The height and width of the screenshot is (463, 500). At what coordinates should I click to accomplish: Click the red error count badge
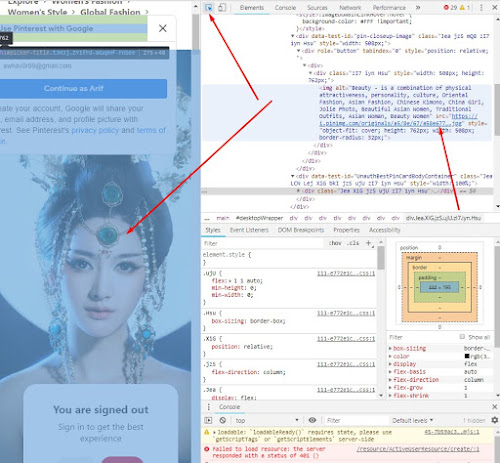click(450, 7)
